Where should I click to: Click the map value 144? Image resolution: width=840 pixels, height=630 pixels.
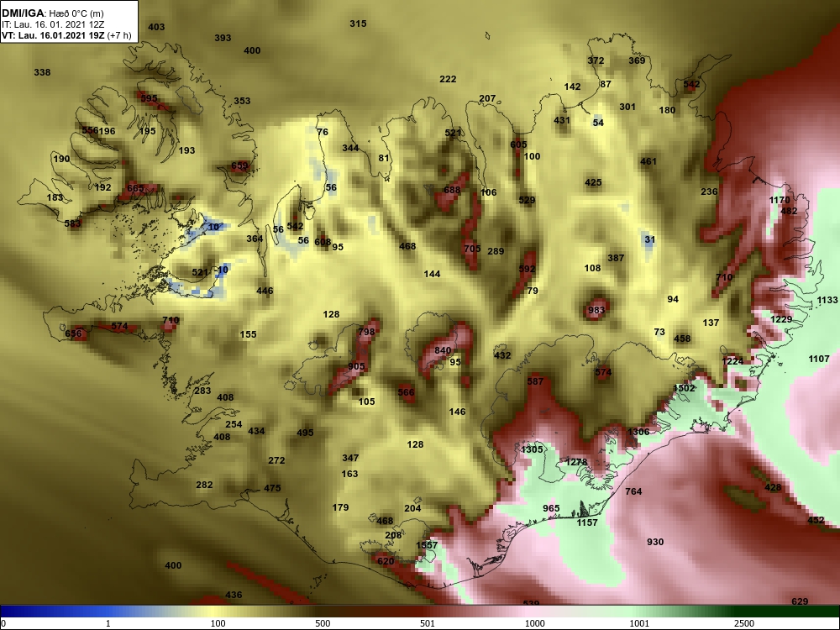tap(432, 274)
